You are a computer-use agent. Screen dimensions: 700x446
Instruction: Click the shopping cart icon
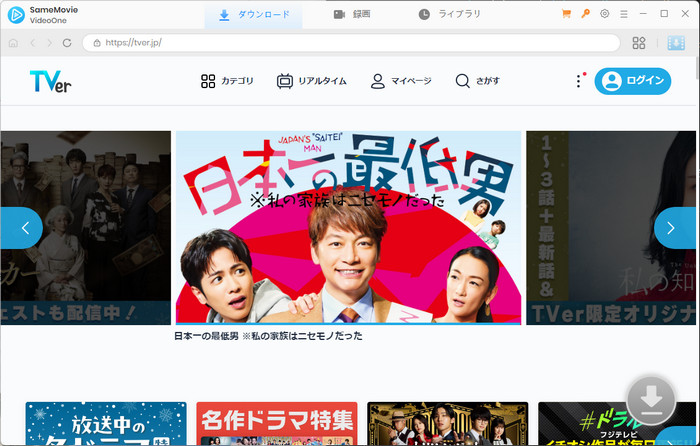click(566, 14)
